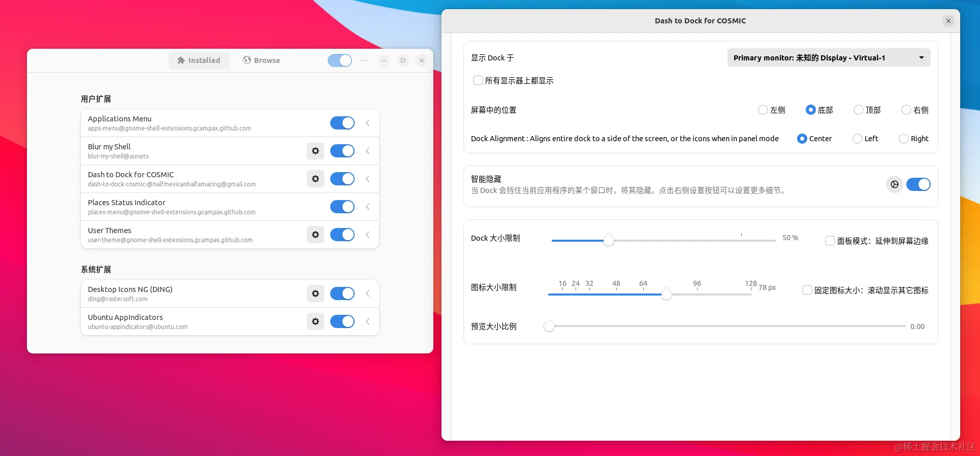Expand details for Ubuntu AppIndicators
980x456 pixels.
(368, 321)
